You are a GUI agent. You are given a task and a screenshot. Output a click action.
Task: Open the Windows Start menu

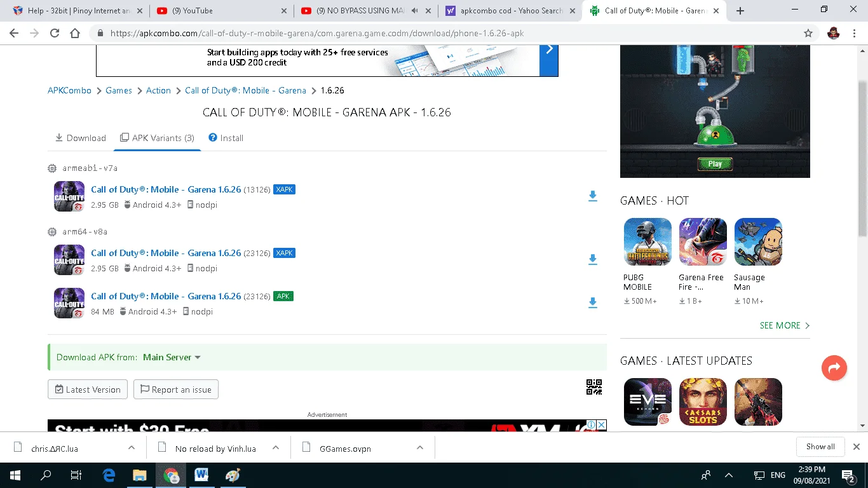point(15,475)
